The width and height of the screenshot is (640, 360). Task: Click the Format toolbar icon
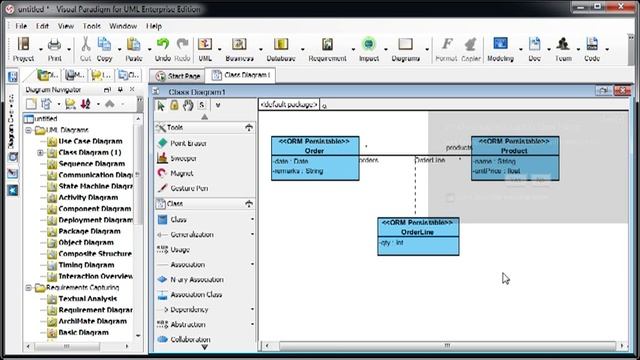(x=447, y=44)
